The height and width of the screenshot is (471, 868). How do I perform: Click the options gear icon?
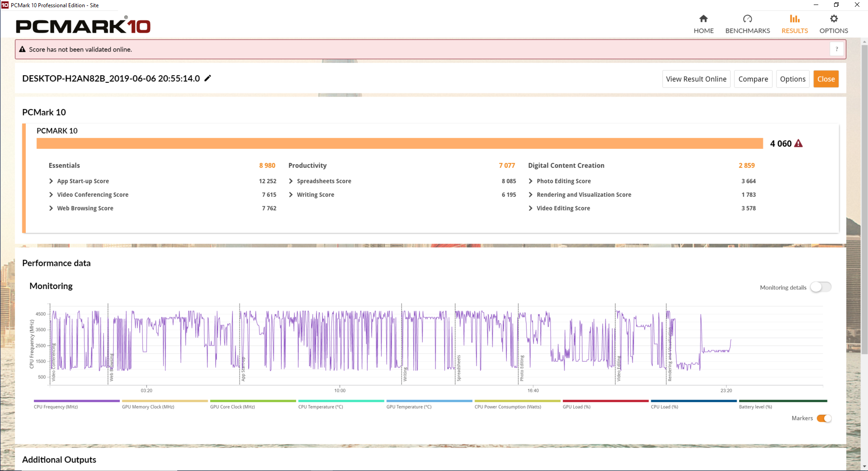tap(834, 19)
